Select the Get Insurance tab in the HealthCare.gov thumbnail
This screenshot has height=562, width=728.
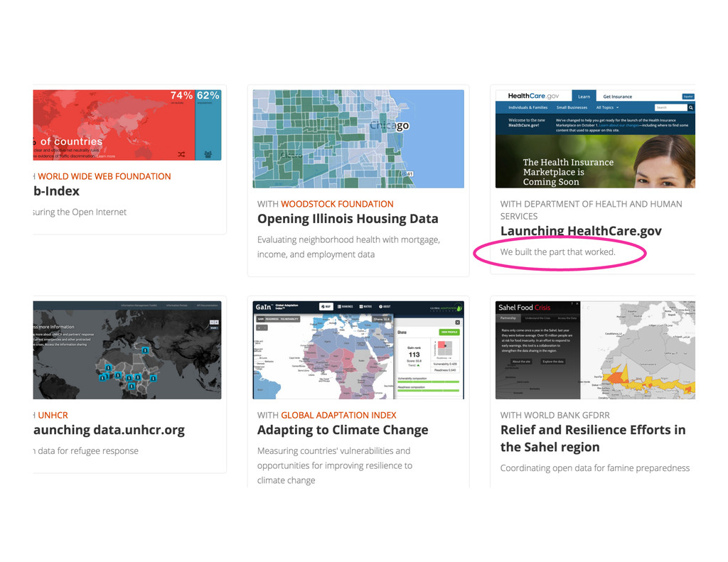(x=618, y=97)
